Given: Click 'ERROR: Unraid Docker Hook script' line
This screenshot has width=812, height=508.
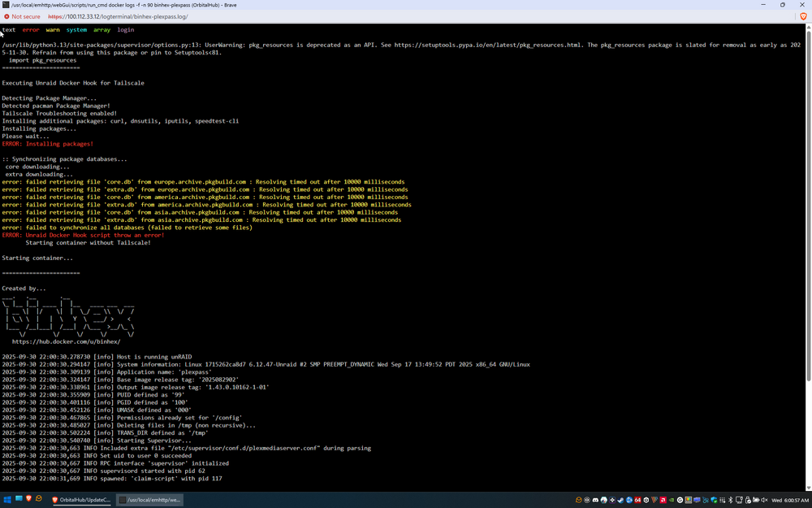Looking at the screenshot, I should pos(83,236).
